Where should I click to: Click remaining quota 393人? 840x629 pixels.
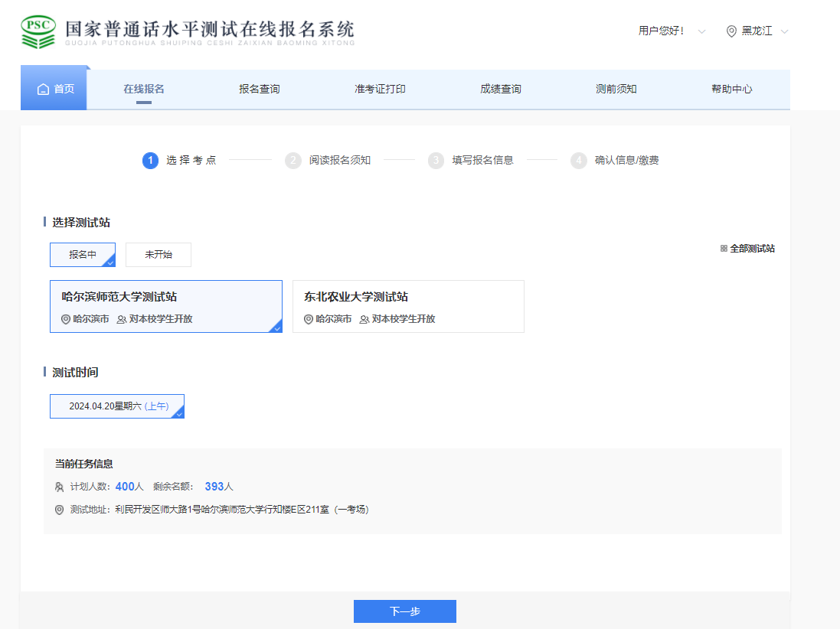219,487
